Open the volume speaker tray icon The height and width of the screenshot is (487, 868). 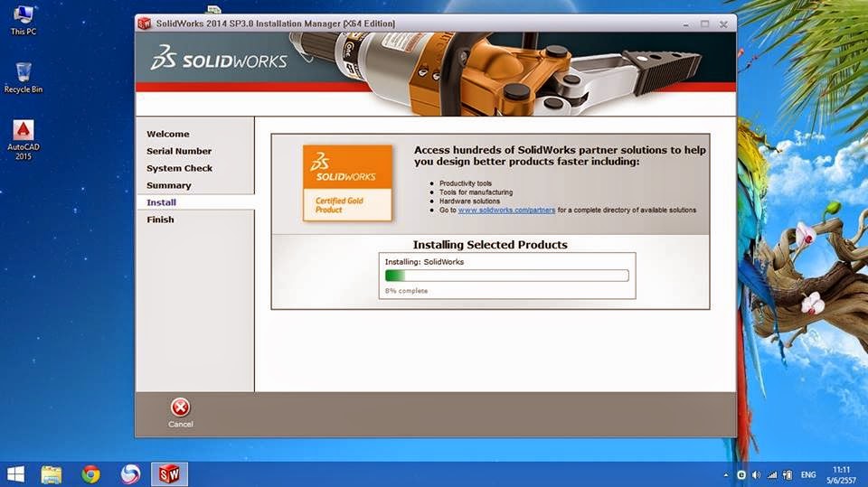756,475
